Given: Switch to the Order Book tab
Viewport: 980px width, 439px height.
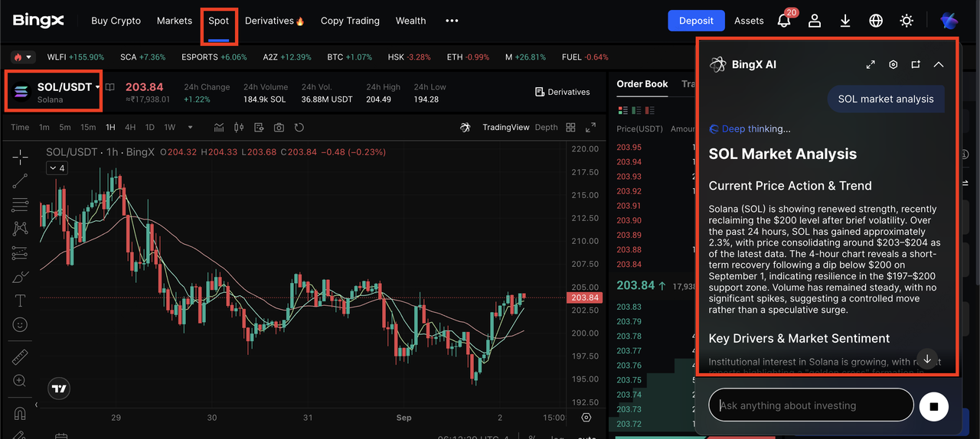Looking at the screenshot, I should pyautogui.click(x=642, y=84).
